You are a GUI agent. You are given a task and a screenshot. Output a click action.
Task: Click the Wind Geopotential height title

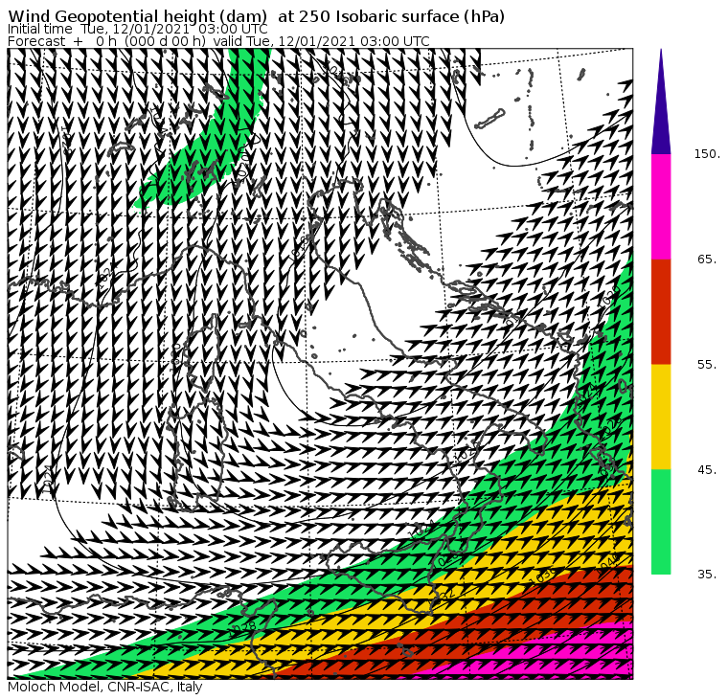click(257, 16)
